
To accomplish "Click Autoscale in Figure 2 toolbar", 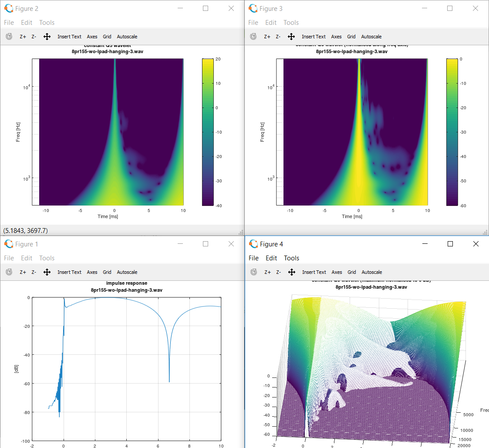I will pyautogui.click(x=127, y=37).
